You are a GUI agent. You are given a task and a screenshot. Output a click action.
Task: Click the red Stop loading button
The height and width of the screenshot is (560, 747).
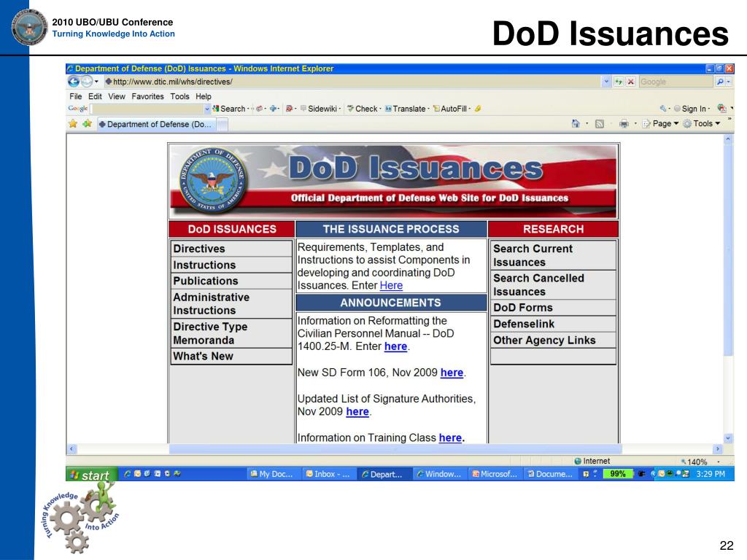pos(630,82)
